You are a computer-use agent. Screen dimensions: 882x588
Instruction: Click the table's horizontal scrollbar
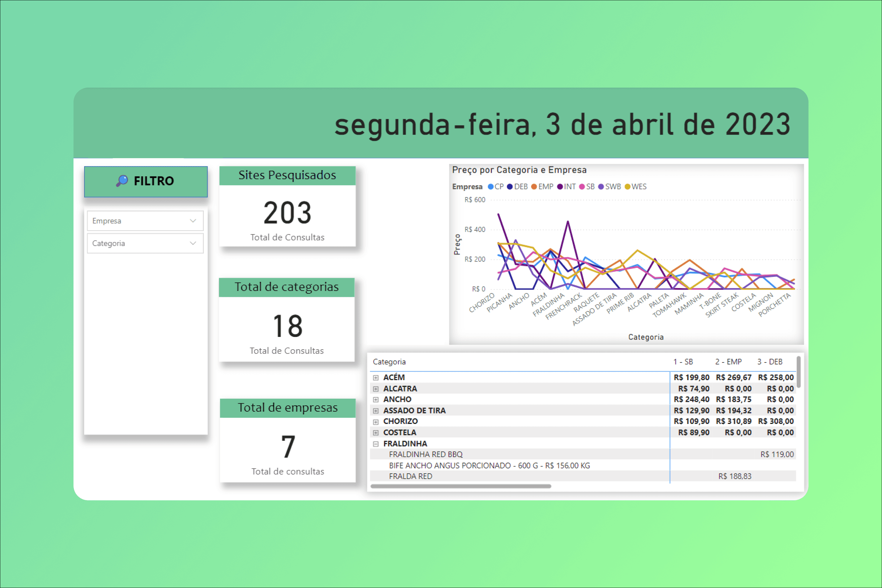(460, 486)
